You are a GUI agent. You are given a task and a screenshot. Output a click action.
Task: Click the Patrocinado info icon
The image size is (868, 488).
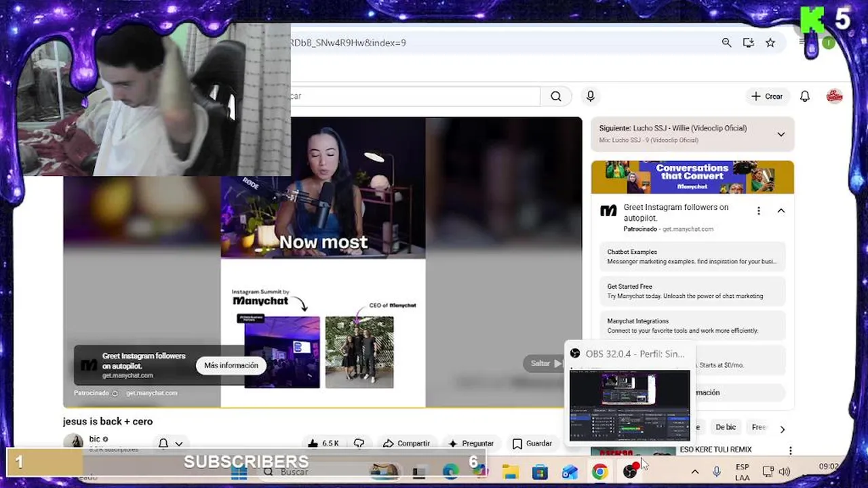(x=115, y=393)
